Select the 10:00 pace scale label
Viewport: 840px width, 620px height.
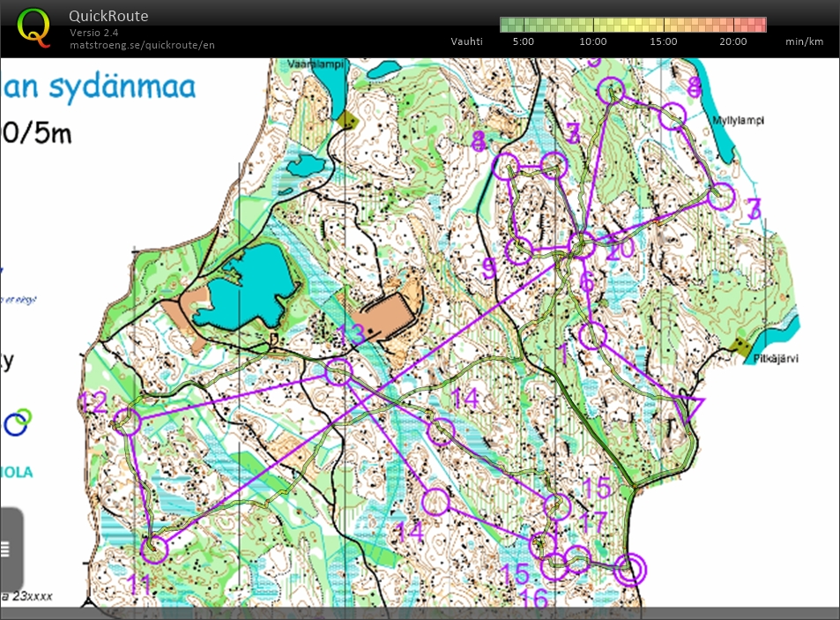pos(592,41)
